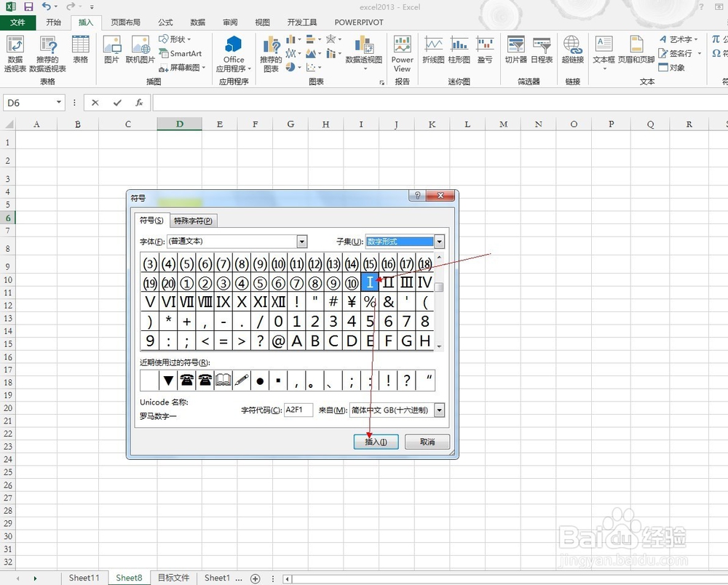728x585 pixels.
Task: Insert a Hyperlink
Action: click(x=572, y=49)
